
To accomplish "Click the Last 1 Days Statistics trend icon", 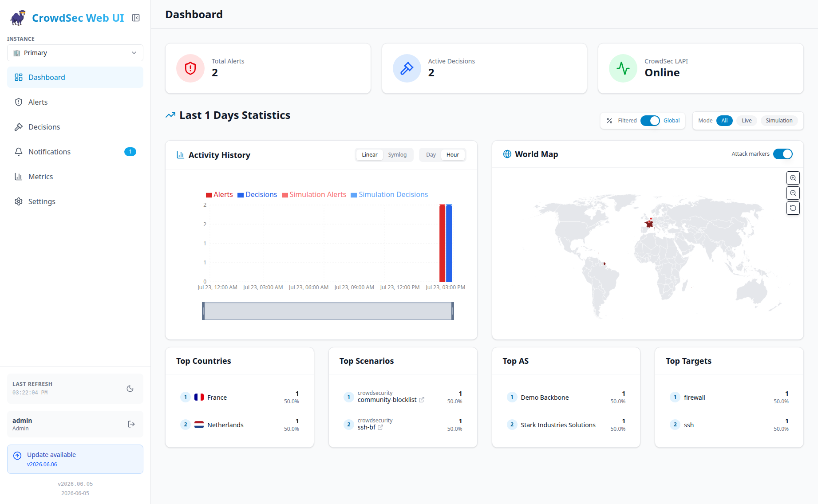I will tap(170, 115).
